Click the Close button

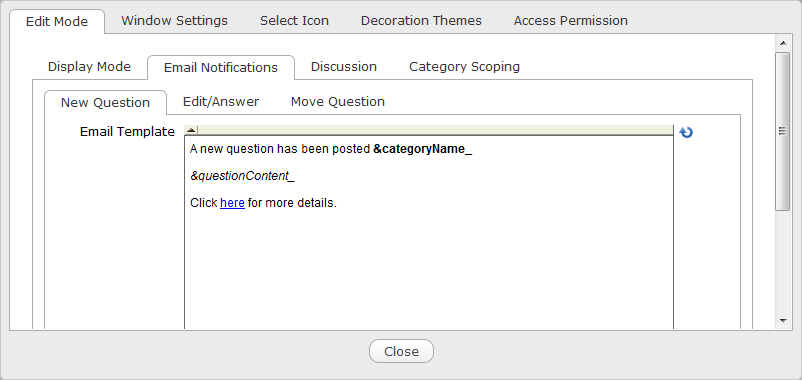pos(402,351)
